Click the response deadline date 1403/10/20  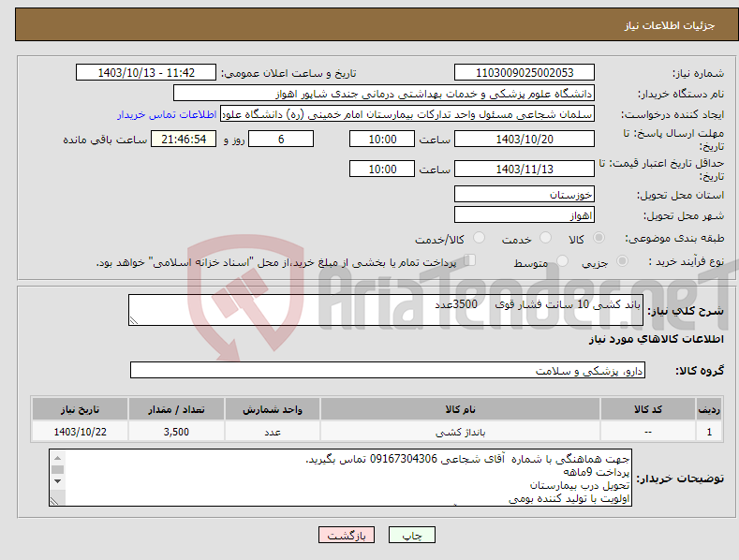point(525,139)
